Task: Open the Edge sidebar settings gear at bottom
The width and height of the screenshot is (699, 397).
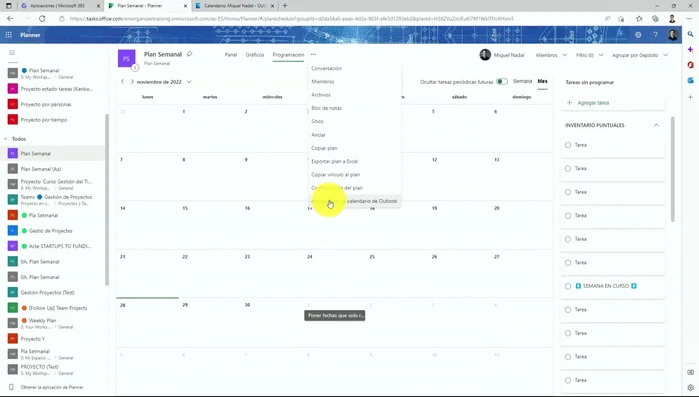Action: 691,388
